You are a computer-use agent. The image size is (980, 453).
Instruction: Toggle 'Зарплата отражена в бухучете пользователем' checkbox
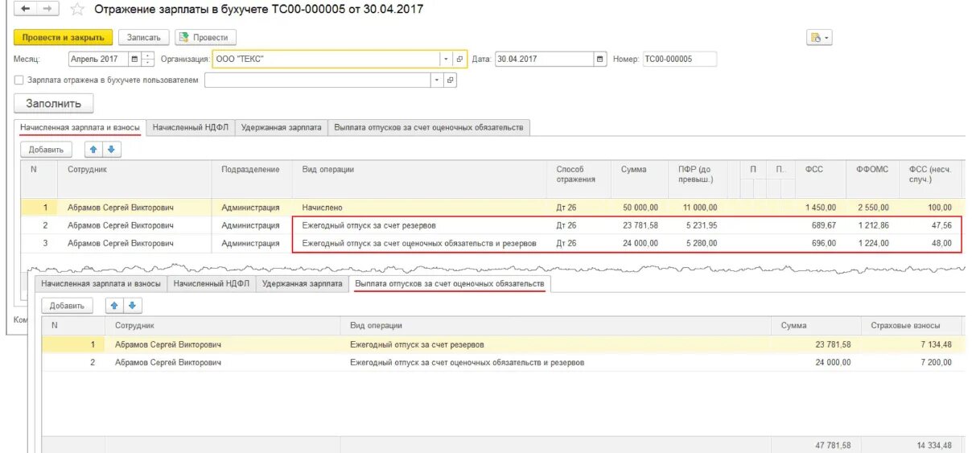19,80
